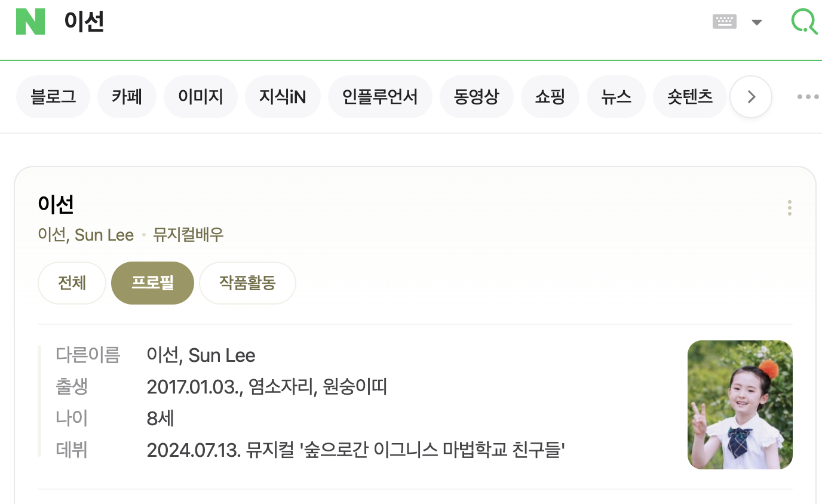Select the 전체 profile filter
This screenshot has width=822, height=504.
(72, 283)
